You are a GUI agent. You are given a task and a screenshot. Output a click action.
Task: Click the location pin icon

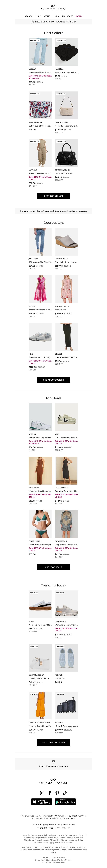tap(53, 762)
